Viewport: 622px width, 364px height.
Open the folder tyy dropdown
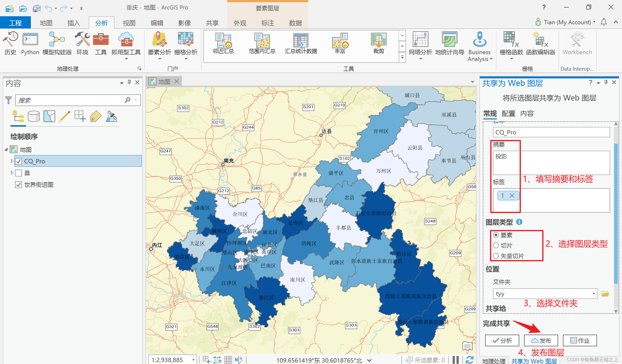[594, 294]
